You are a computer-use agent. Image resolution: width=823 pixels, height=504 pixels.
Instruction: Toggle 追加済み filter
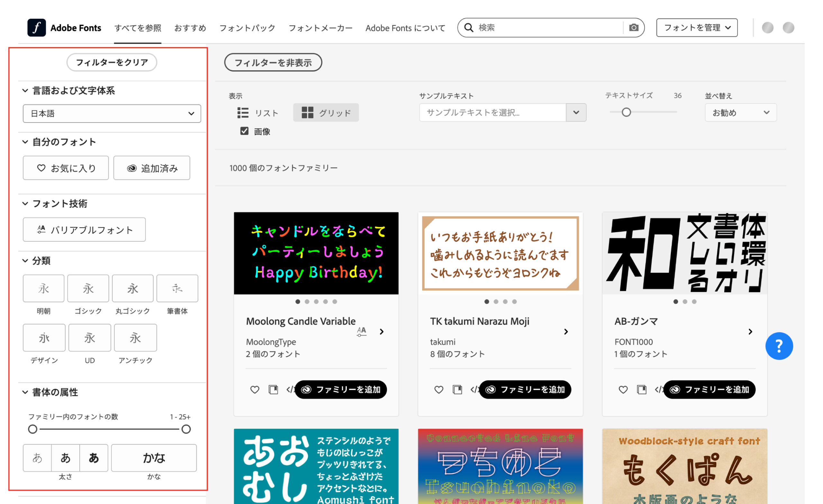(152, 168)
